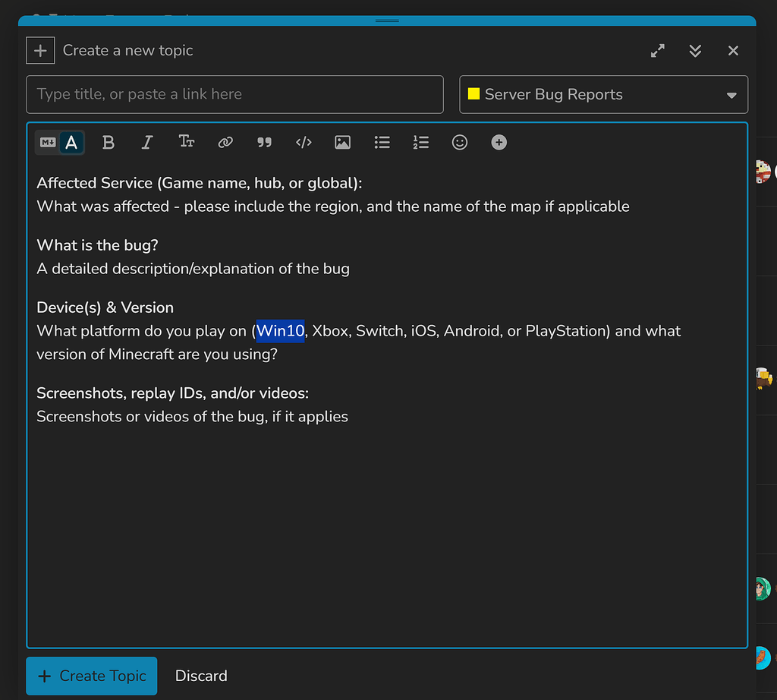Click 'Screenshots, replay IDs, and/or videos:' heading
This screenshot has height=700, width=777.
click(x=172, y=393)
